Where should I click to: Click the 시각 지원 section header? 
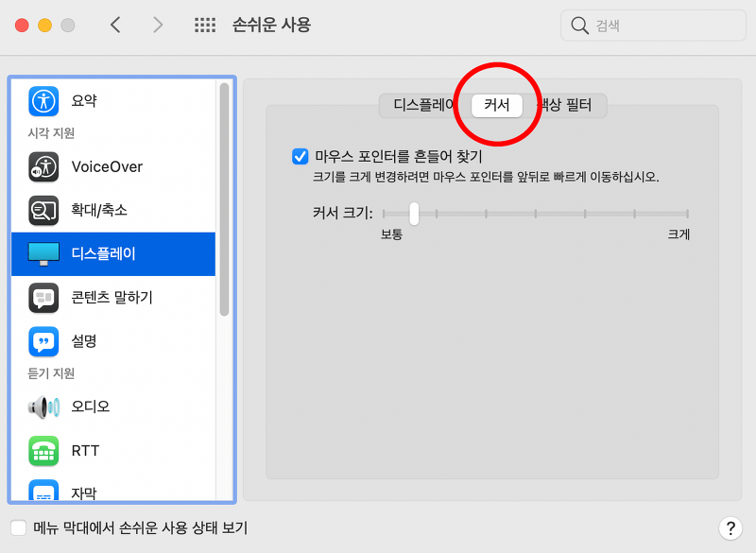pyautogui.click(x=51, y=133)
